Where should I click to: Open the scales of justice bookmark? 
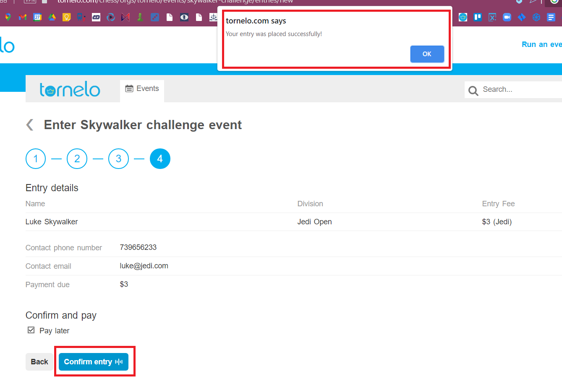[x=214, y=17]
